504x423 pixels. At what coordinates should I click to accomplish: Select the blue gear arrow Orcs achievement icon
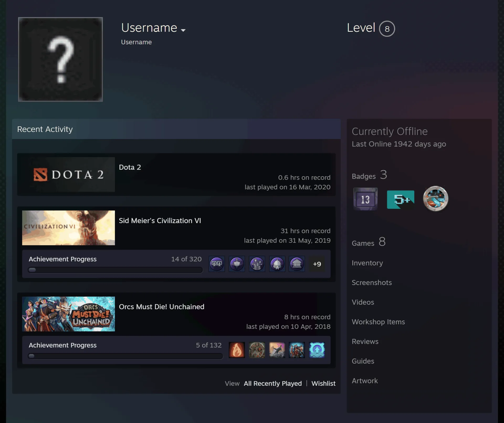(x=317, y=350)
